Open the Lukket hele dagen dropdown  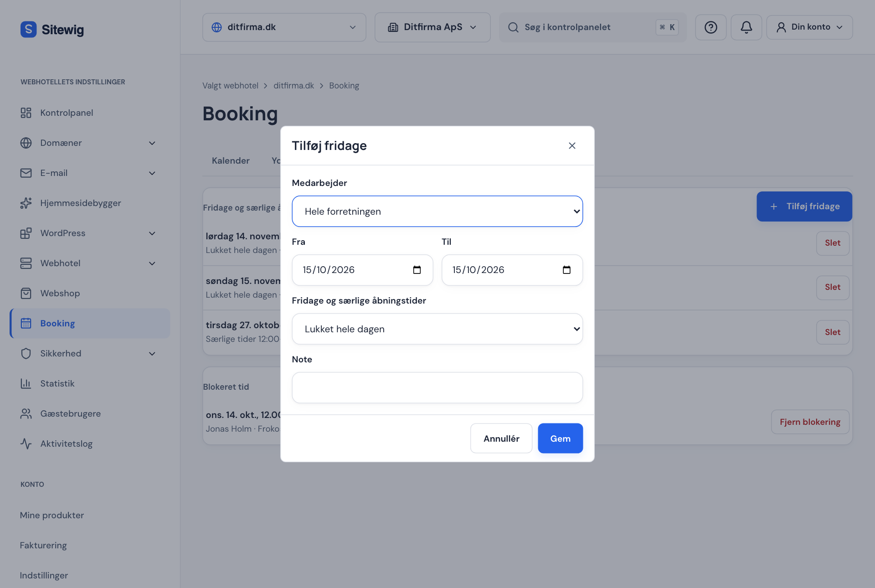coord(437,329)
